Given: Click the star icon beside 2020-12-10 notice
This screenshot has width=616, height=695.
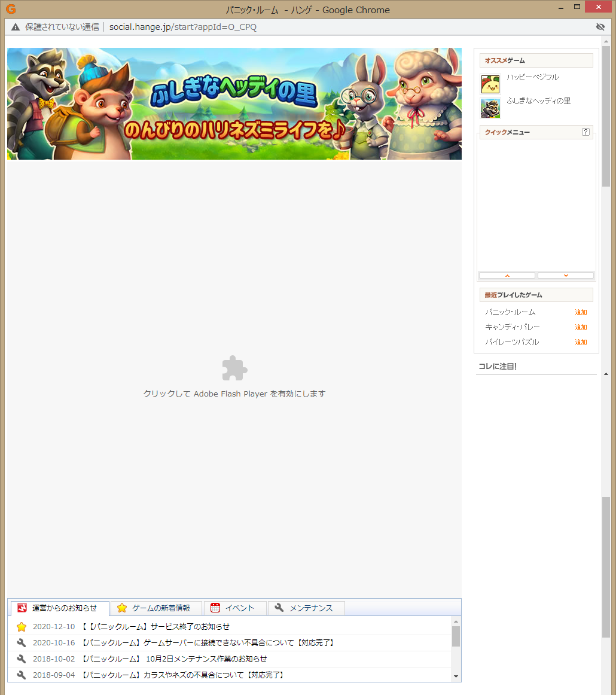Looking at the screenshot, I should click(22, 627).
